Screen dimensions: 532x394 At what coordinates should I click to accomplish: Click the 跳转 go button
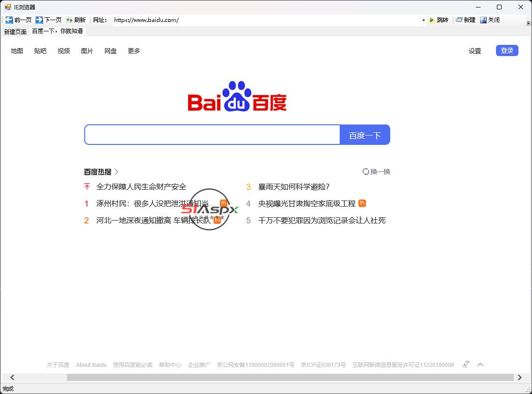(x=439, y=20)
